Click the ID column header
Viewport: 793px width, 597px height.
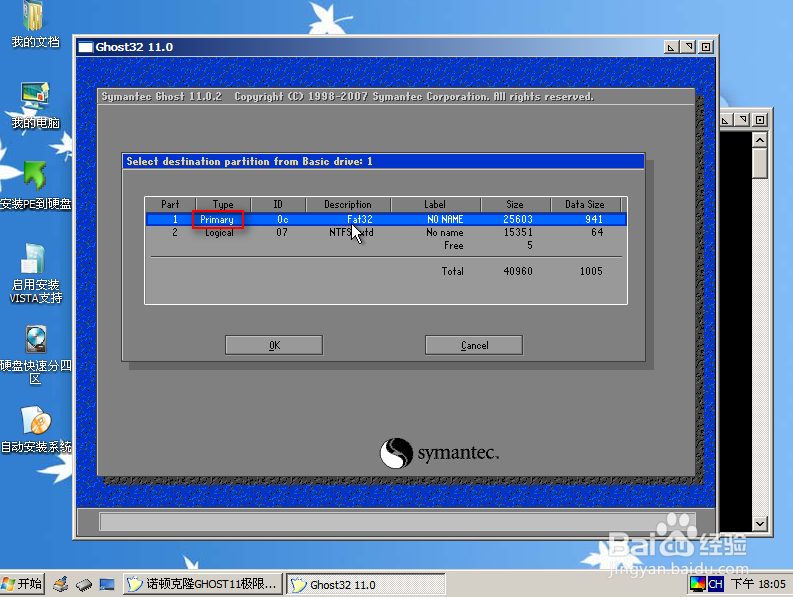278,204
